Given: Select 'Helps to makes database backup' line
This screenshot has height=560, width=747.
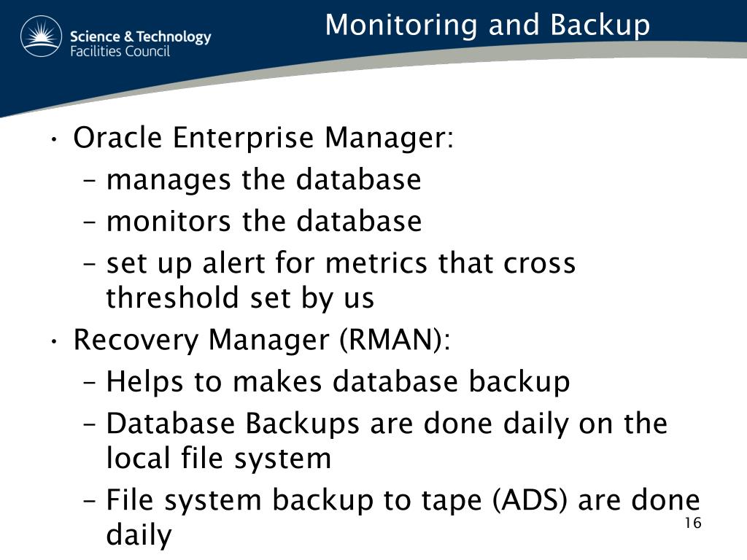Looking at the screenshot, I should (x=338, y=382).
